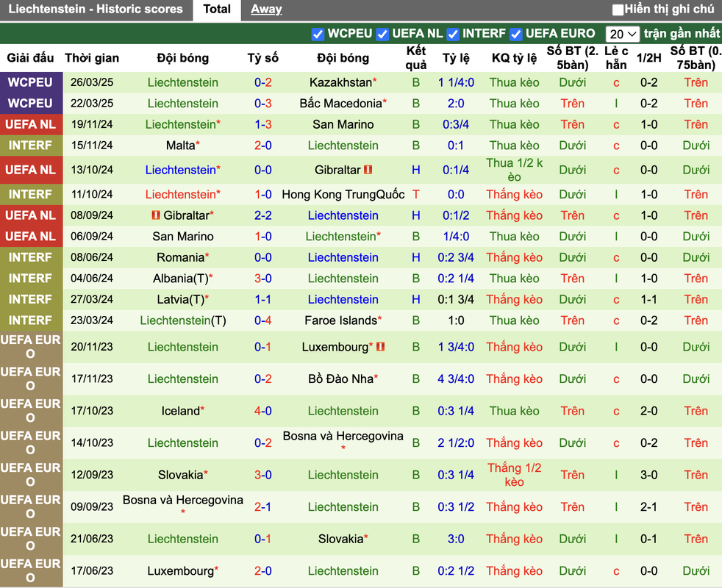Click odds 0:2 3/4 in Romania row
The image size is (722, 588).
pos(456,257)
